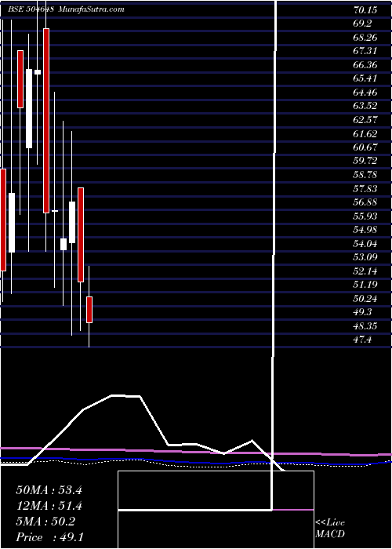
Task: Click the 64.46 price axis label
Action: [x=365, y=93]
